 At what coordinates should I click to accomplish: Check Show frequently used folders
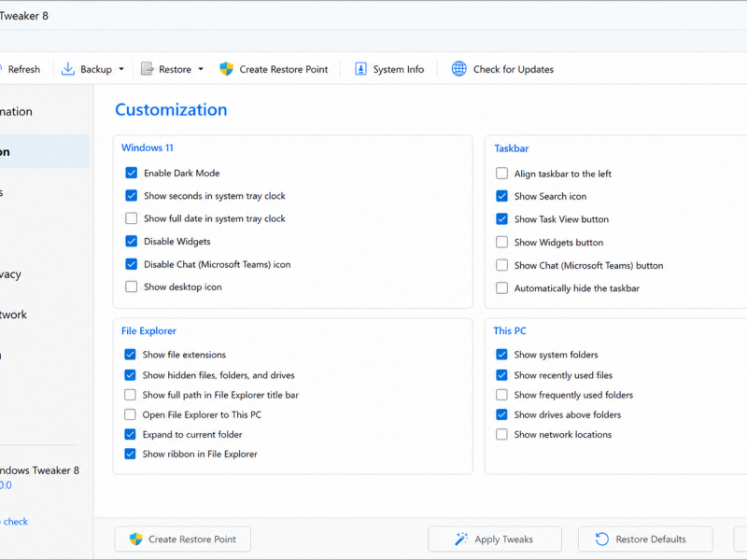click(x=501, y=395)
